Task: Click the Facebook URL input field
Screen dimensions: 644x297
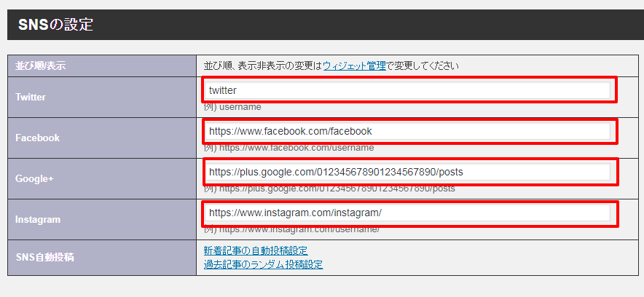Action: pyautogui.click(x=407, y=131)
